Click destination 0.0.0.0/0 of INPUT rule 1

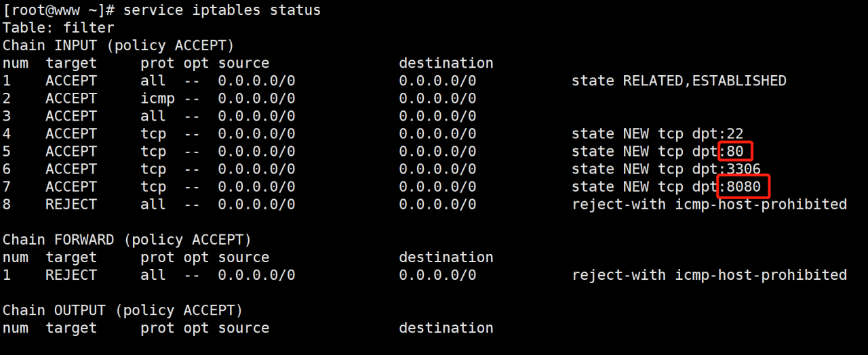tap(437, 81)
